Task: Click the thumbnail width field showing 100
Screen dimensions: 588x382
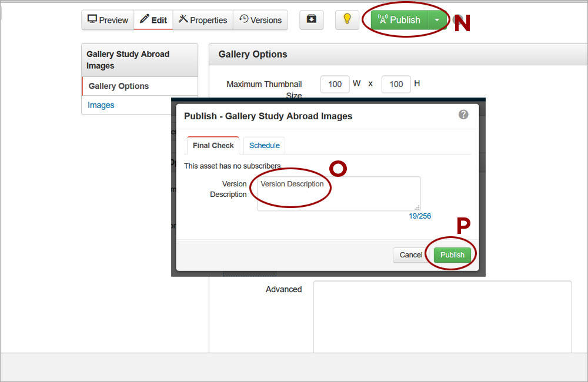Action: coord(335,84)
